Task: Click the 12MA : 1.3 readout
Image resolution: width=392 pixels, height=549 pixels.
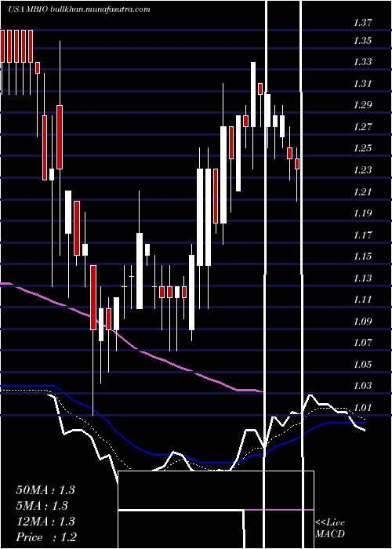Action: coord(45,522)
